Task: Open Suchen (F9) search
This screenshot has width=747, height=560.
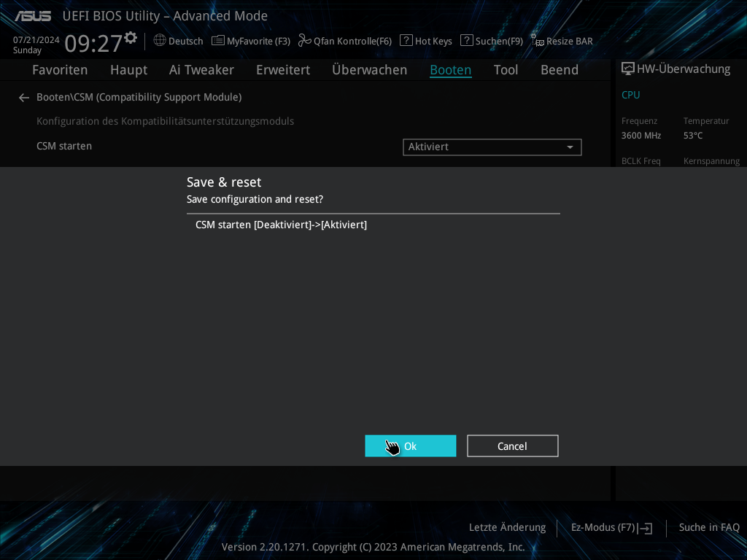Action: [x=492, y=41]
